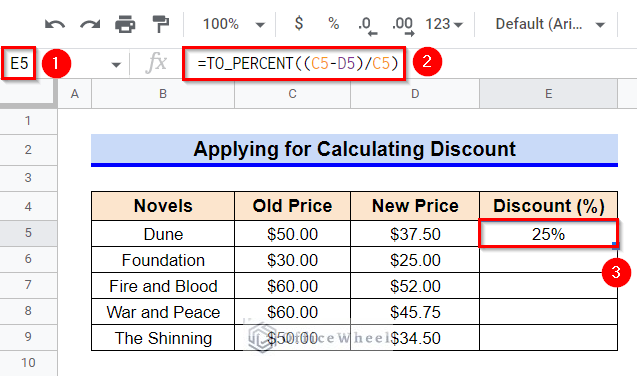Click the 'Novels' header cell
This screenshot has height=376, width=637.
pyautogui.click(x=163, y=206)
